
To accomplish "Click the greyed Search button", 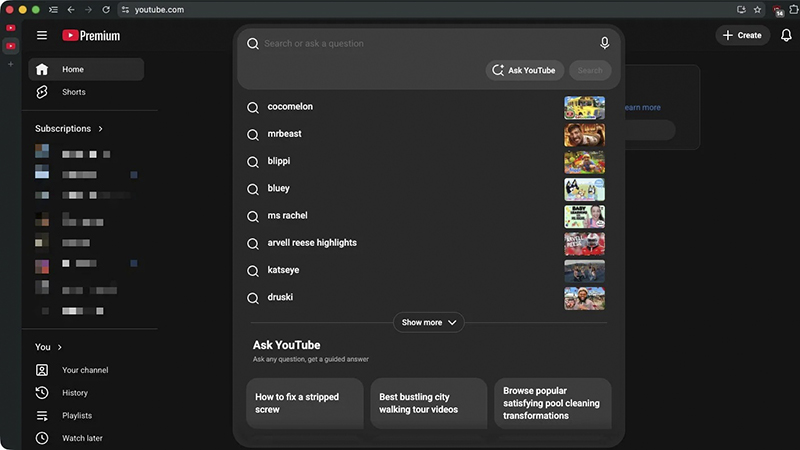I will coord(590,70).
